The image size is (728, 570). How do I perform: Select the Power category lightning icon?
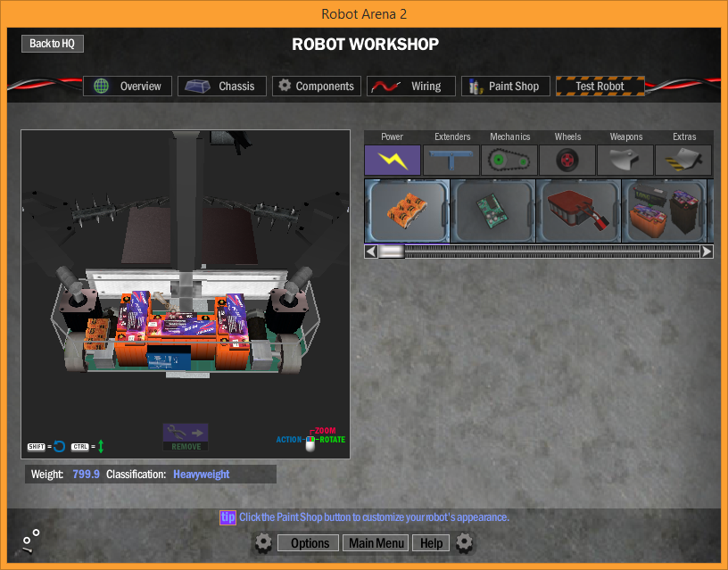393,161
